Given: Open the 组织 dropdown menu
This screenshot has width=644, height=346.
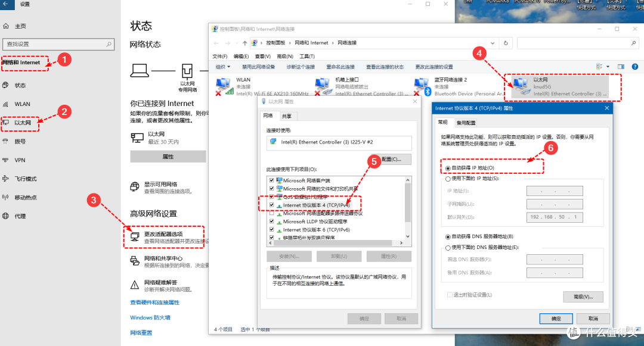Looking at the screenshot, I should [x=224, y=66].
